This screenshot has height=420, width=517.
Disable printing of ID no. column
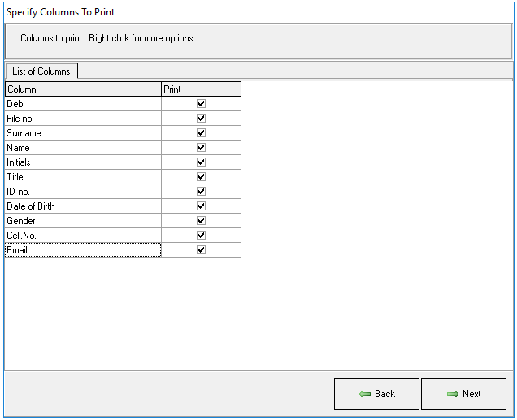[201, 192]
